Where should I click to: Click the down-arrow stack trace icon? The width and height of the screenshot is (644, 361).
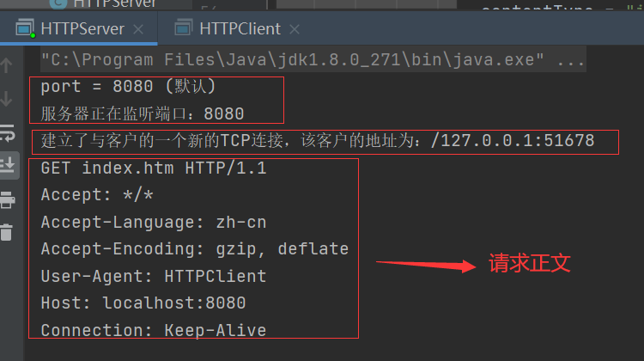pyautogui.click(x=6, y=99)
